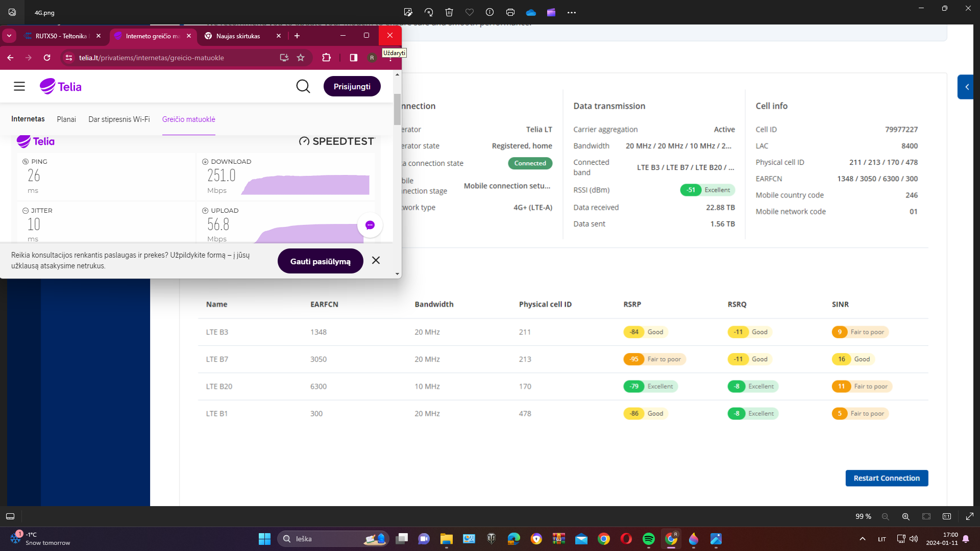Open the Windows Start menu

[x=264, y=539]
